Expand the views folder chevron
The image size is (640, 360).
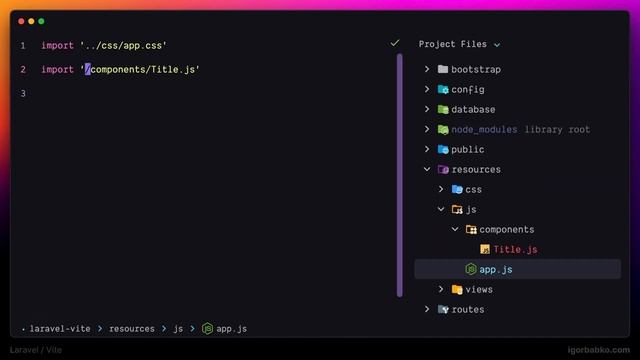[x=441, y=289]
